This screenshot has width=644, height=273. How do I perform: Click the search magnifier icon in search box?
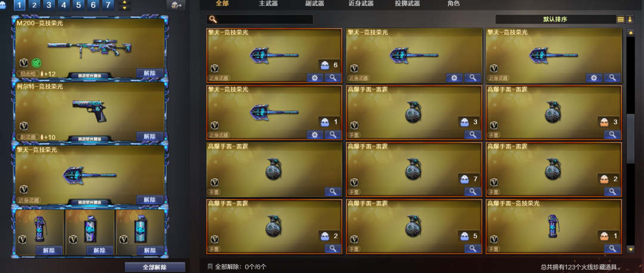(212, 19)
